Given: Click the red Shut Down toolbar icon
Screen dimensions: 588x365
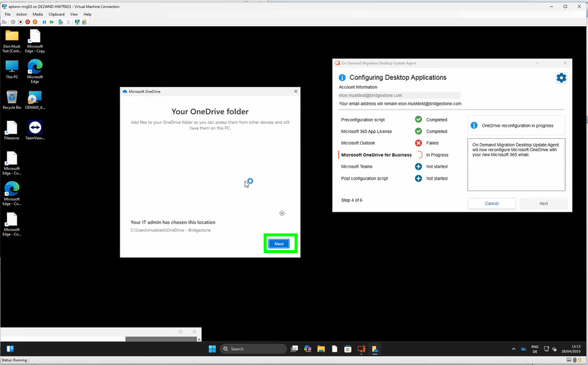Looking at the screenshot, I should pyautogui.click(x=27, y=22).
